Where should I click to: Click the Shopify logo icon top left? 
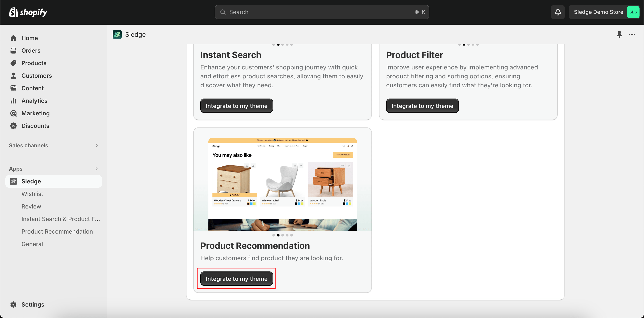point(13,11)
